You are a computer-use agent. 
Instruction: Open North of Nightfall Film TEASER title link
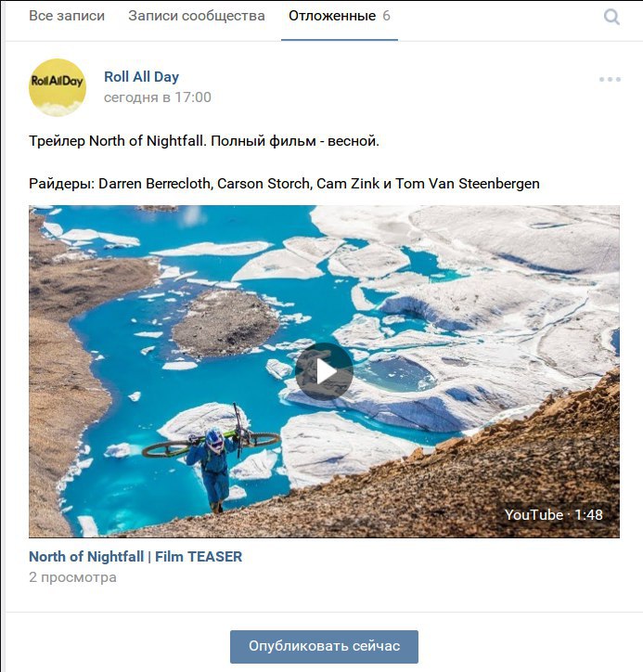pos(135,556)
